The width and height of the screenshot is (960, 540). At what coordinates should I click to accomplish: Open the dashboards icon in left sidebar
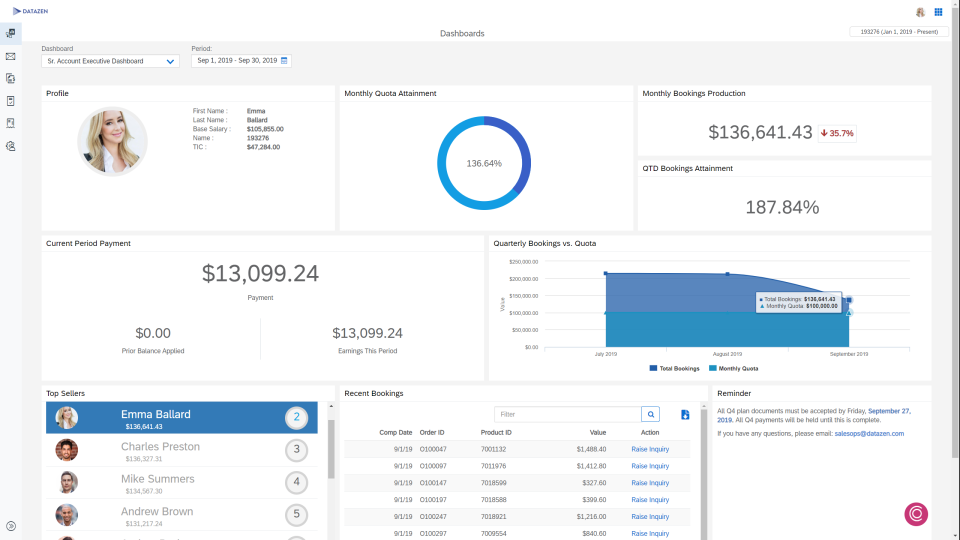coord(10,33)
